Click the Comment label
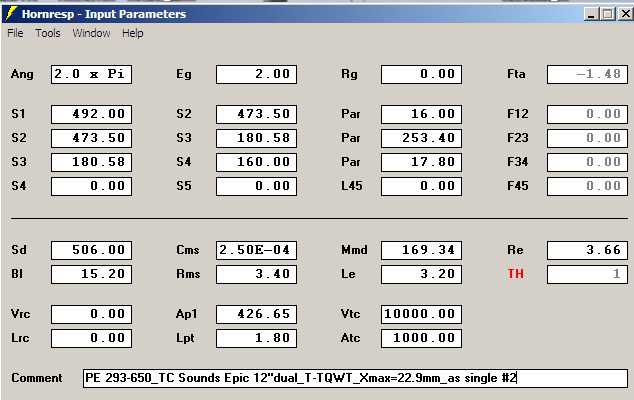The height and width of the screenshot is (400, 634). (37, 378)
